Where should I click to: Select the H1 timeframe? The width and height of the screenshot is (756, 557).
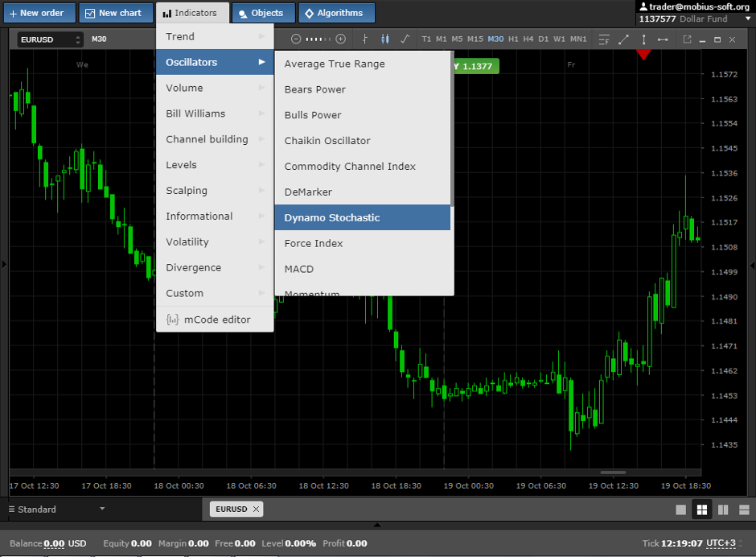[x=513, y=39]
